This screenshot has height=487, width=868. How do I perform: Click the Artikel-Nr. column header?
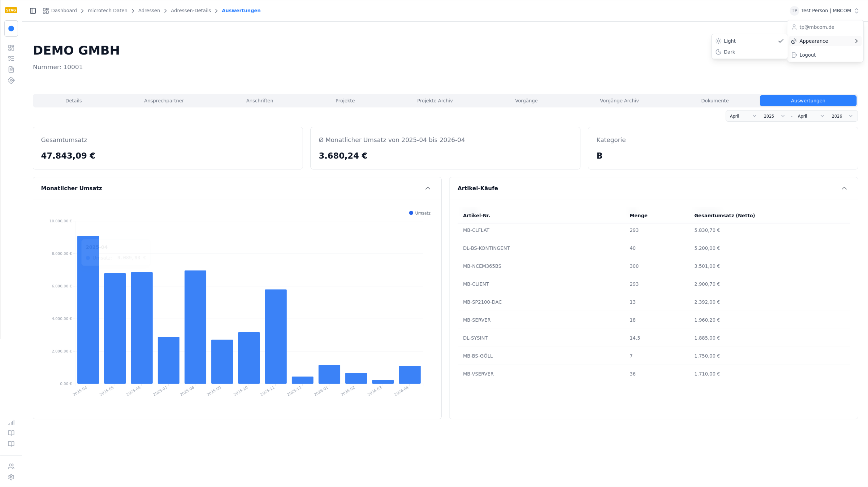pos(476,216)
